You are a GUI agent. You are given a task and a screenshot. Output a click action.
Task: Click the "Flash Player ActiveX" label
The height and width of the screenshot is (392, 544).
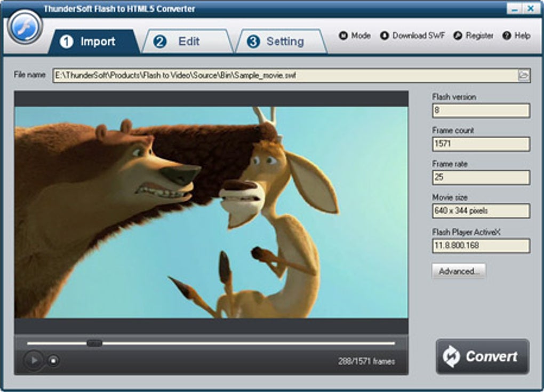click(x=466, y=232)
